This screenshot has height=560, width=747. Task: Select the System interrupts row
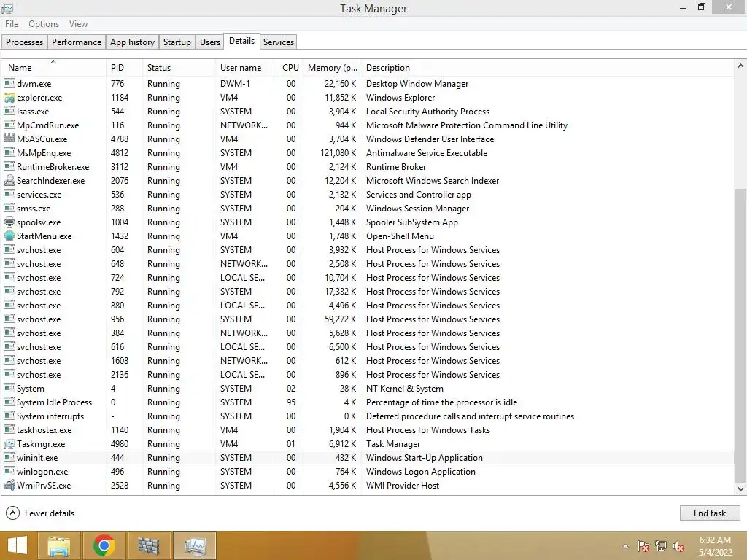368,416
